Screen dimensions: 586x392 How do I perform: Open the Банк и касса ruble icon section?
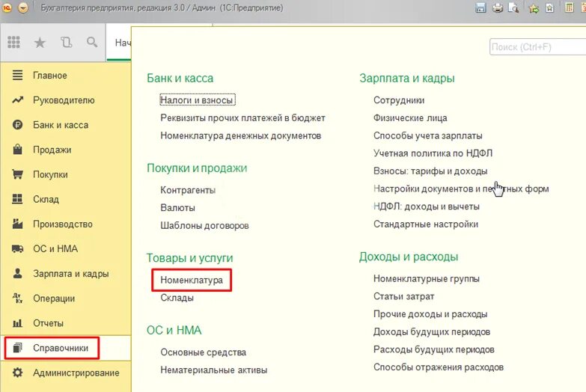pyautogui.click(x=17, y=125)
